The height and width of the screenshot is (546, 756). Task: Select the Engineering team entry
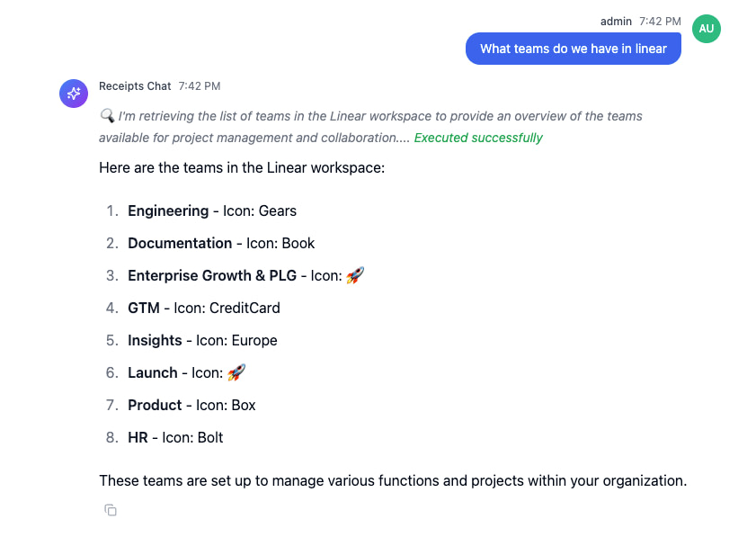click(167, 210)
